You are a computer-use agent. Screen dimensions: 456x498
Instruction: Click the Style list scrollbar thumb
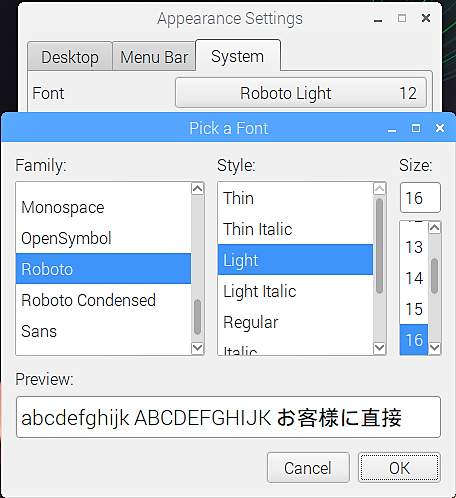point(379,246)
